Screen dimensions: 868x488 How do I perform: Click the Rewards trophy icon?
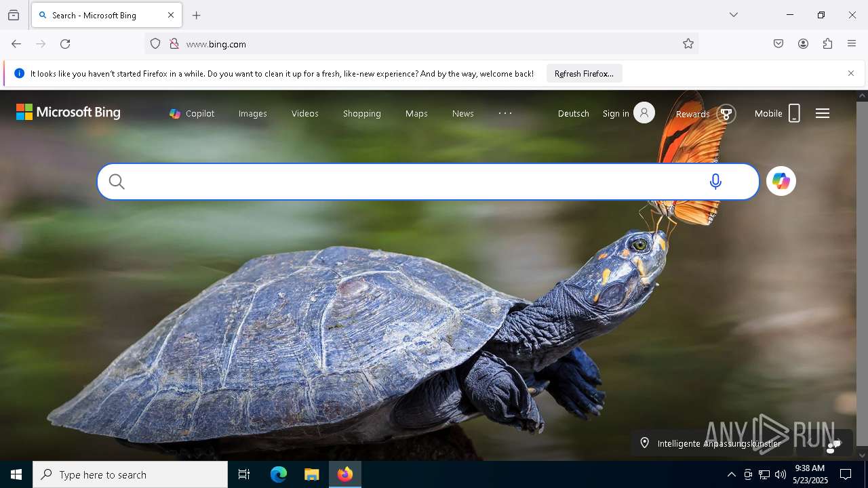tap(726, 114)
